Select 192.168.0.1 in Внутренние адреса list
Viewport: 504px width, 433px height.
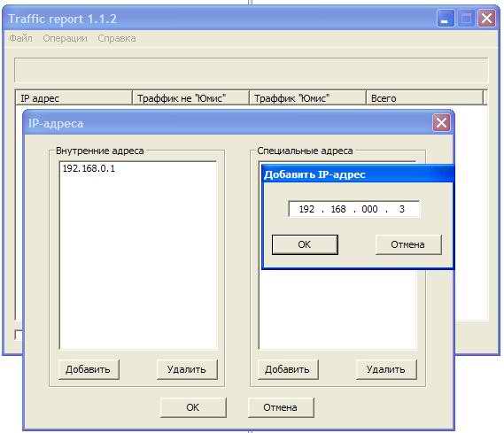89,168
